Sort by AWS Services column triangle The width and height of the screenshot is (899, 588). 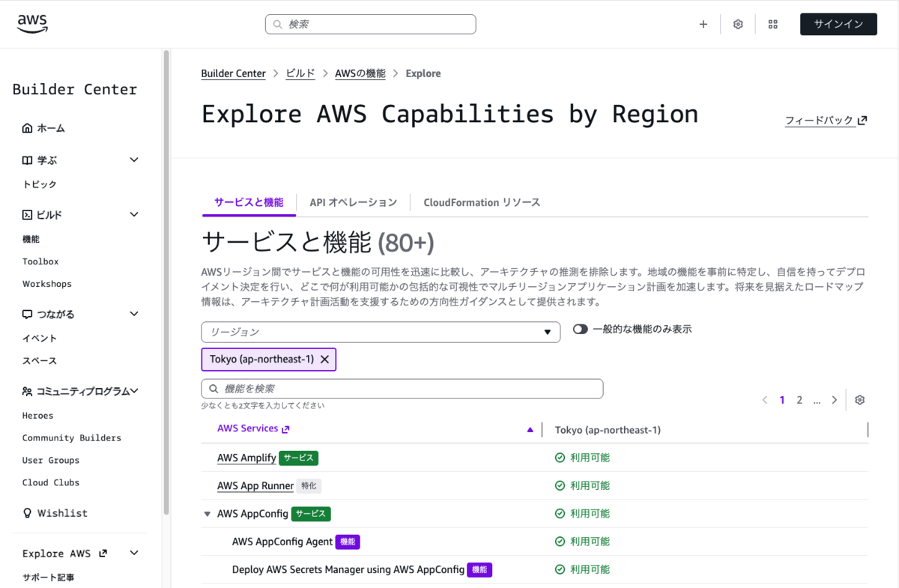click(x=530, y=430)
